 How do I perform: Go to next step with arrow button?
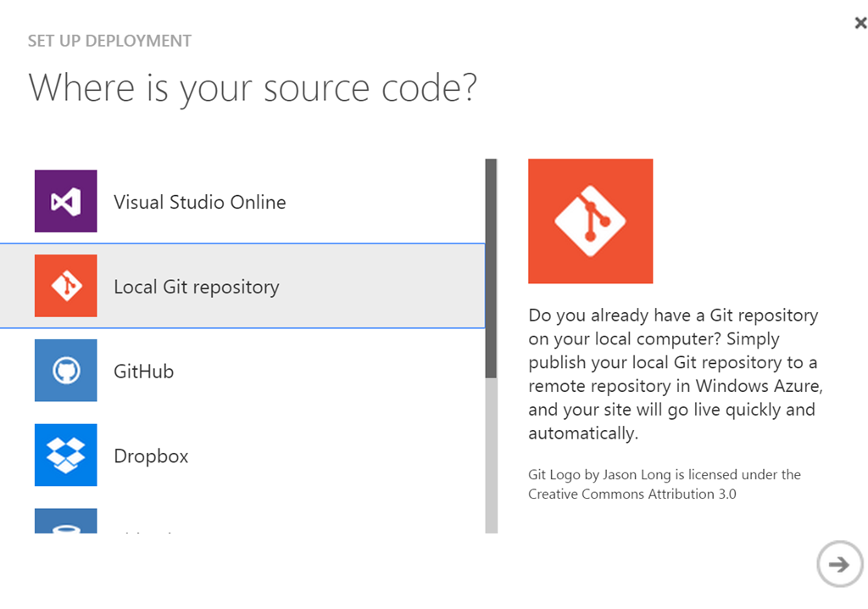(839, 564)
